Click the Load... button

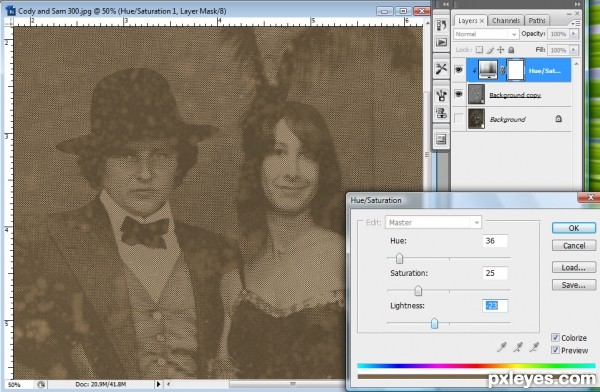coord(574,267)
